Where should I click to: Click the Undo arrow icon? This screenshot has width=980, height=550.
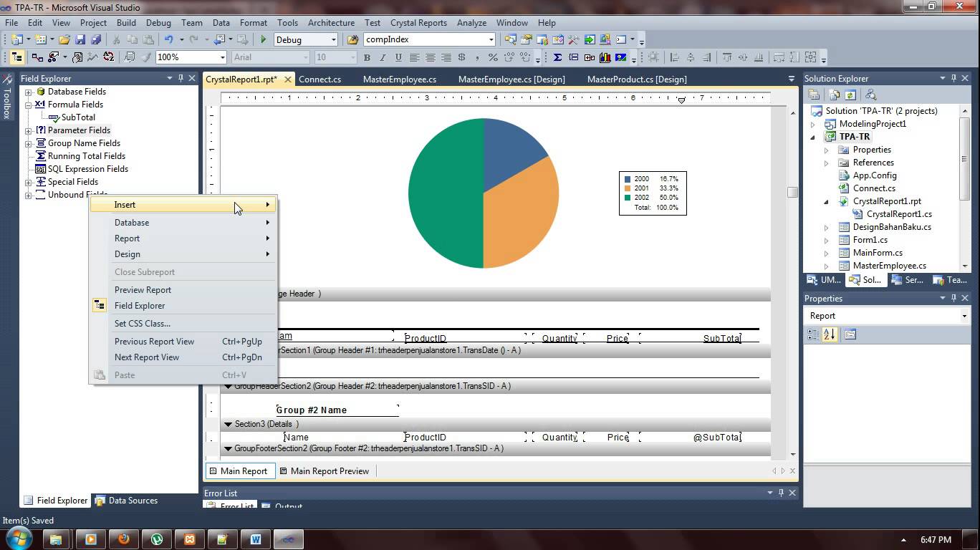pos(168,40)
